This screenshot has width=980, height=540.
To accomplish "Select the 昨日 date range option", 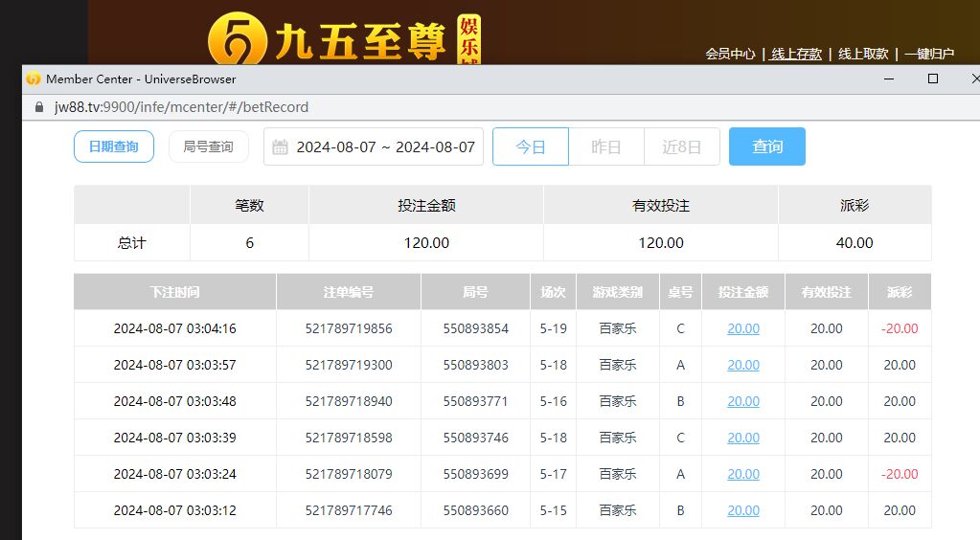I will coord(605,146).
